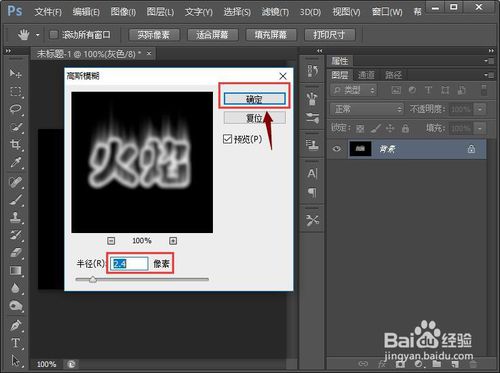This screenshot has width=500, height=373.
Task: Open the 填充 fill dropdown arrow
Action: [x=480, y=128]
